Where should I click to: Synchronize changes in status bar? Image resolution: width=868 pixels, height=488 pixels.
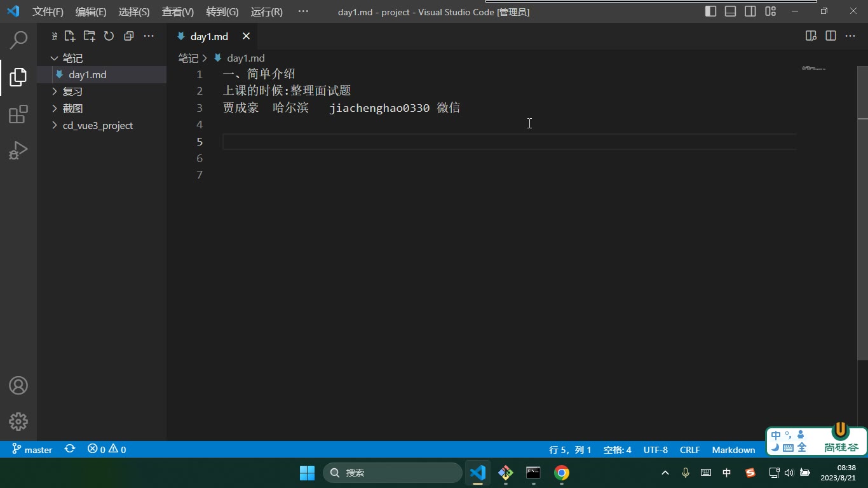[70, 449]
